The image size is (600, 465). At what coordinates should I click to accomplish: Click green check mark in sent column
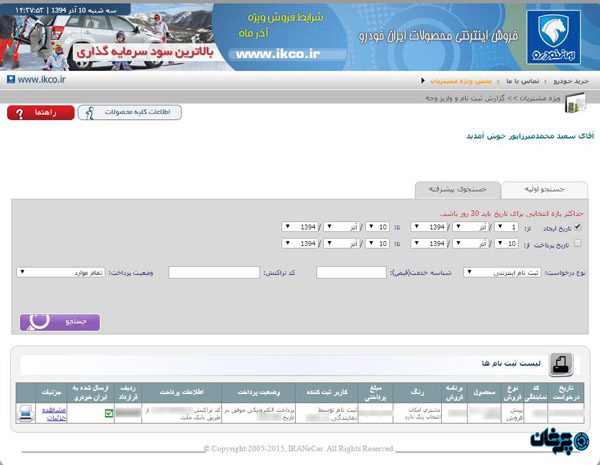109,413
